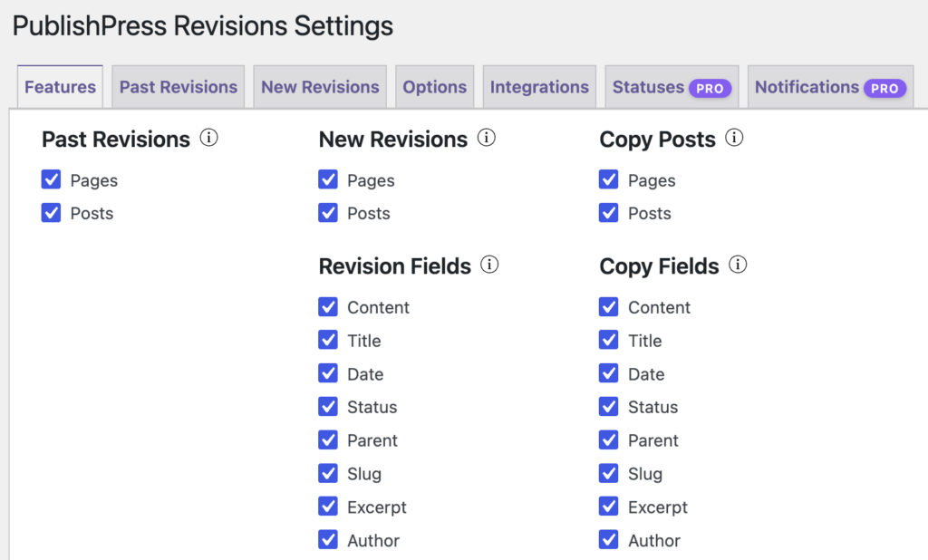Open the Integrations tab
This screenshot has height=560, width=928.
[539, 87]
